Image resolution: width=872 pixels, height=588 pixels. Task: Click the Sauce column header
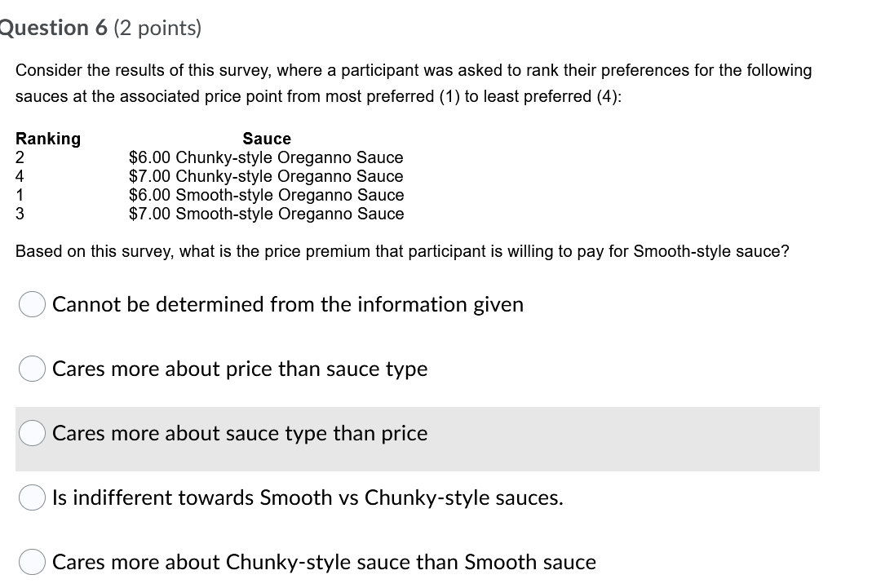(x=266, y=139)
